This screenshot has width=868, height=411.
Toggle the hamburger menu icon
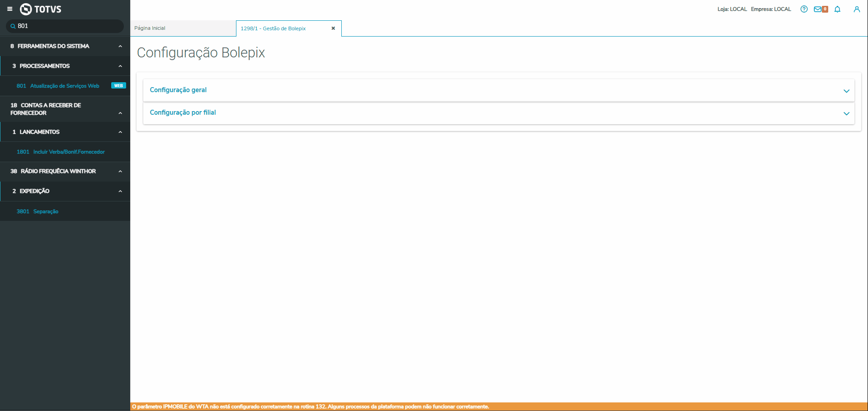(9, 9)
